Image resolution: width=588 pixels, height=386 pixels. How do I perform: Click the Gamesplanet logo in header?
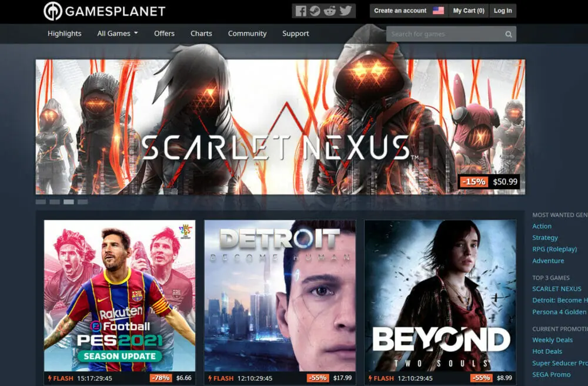(x=104, y=11)
